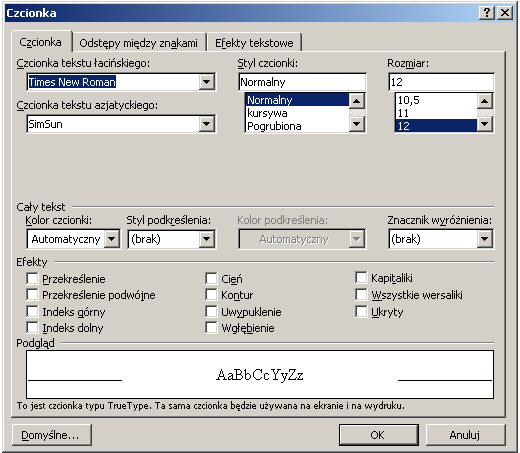Click the size list down arrow

[485, 124]
